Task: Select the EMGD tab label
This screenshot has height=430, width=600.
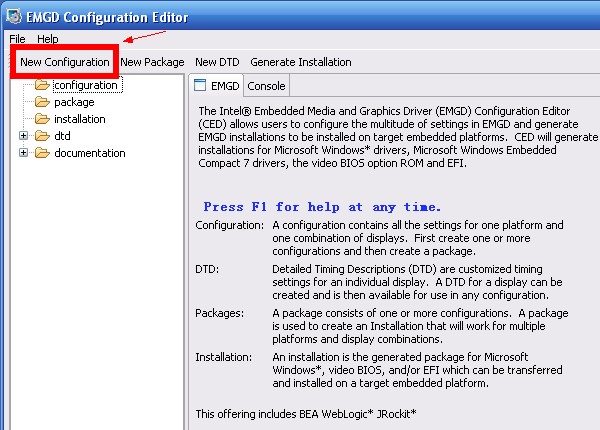Action: pyautogui.click(x=225, y=86)
